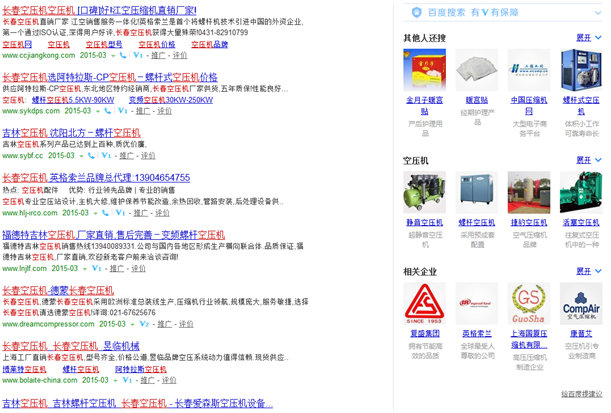Open the GuoSha company logo thumbnail
Screen dimensions: 611x413
coord(529,304)
